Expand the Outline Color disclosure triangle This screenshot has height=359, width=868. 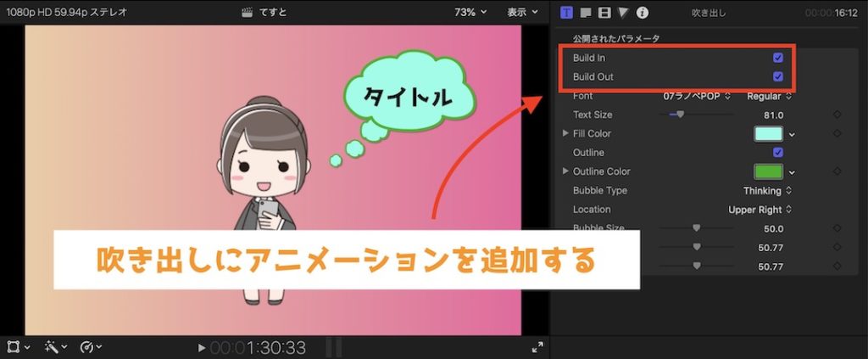[x=565, y=171]
